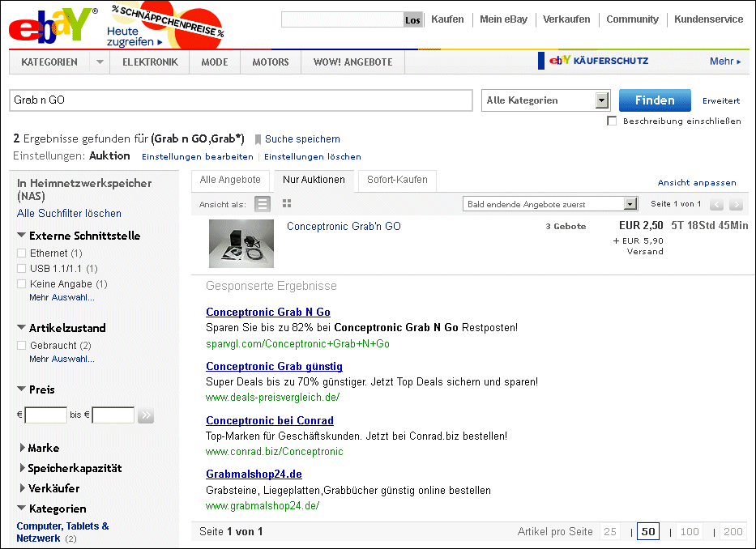Open sponsored link Conceptronic Grab N Go
Image resolution: width=756 pixels, height=549 pixels.
coord(268,312)
